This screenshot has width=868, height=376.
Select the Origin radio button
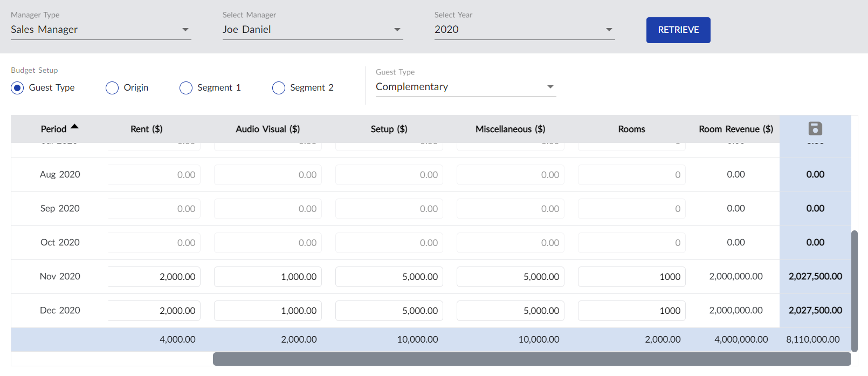pos(112,88)
